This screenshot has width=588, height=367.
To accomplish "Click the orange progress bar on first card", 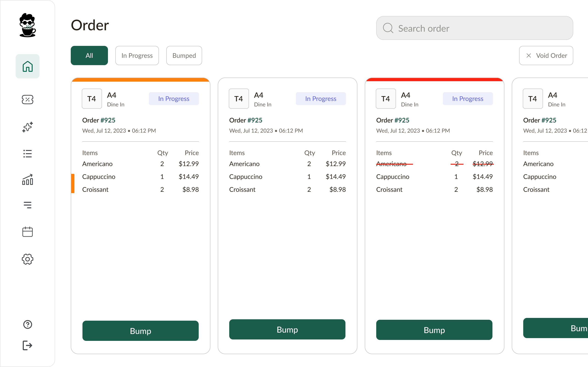I will pos(140,79).
